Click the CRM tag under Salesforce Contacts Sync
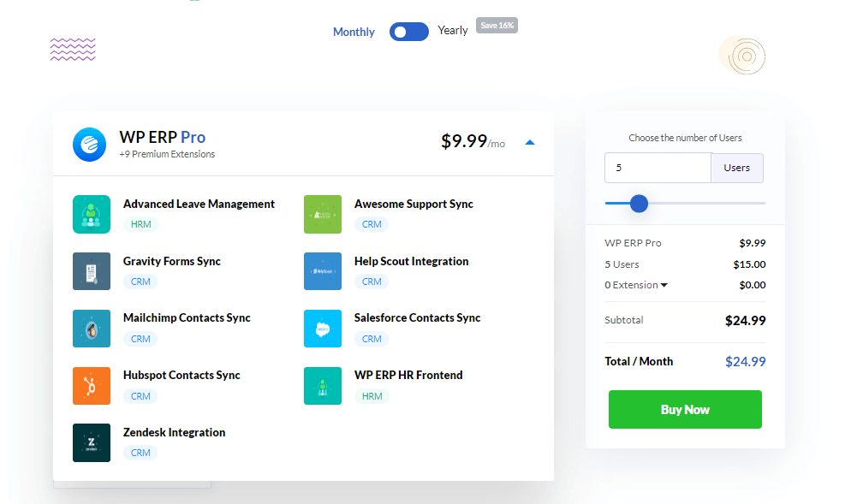Image resolution: width=863 pixels, height=504 pixels. [x=372, y=339]
